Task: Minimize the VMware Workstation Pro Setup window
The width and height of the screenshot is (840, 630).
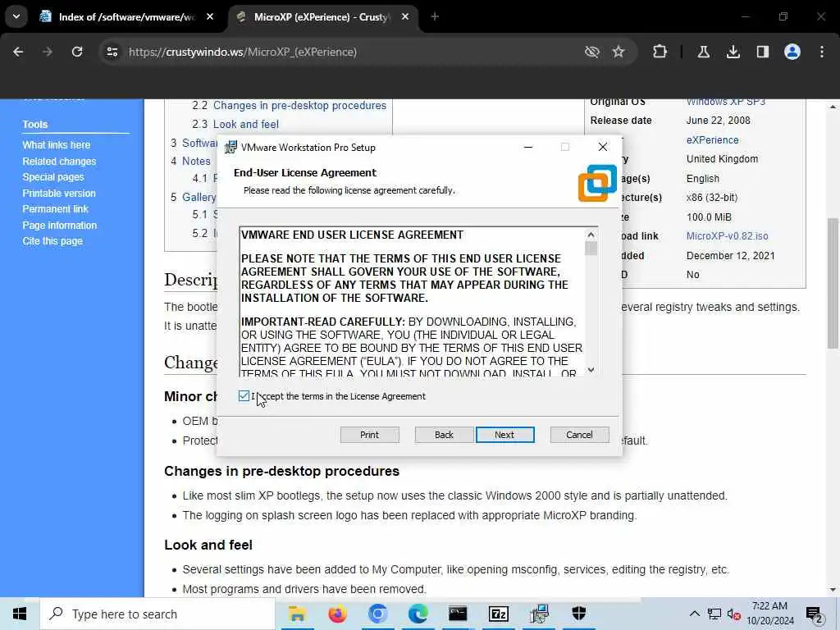Action: 528,147
